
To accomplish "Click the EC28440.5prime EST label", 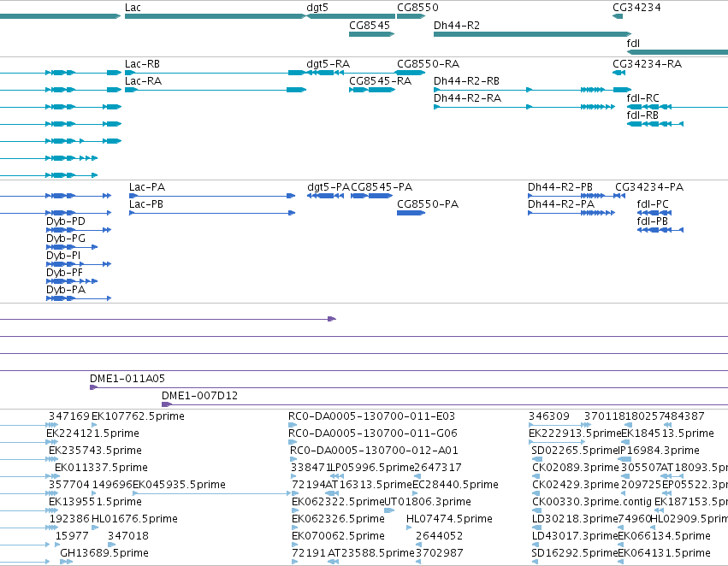I will coord(455,485).
